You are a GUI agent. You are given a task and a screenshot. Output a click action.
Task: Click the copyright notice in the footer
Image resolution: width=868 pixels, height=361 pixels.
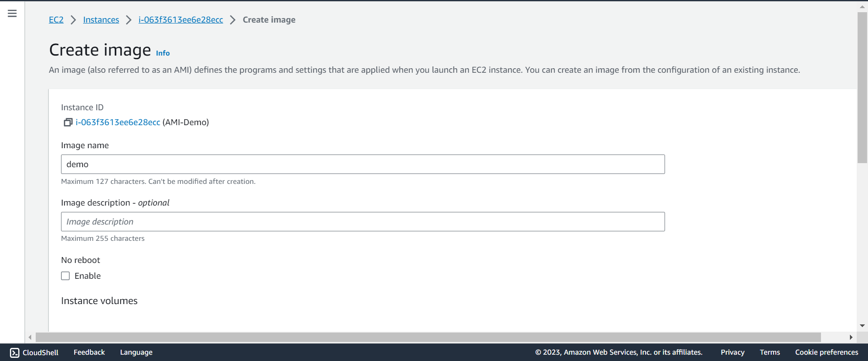[619, 352]
